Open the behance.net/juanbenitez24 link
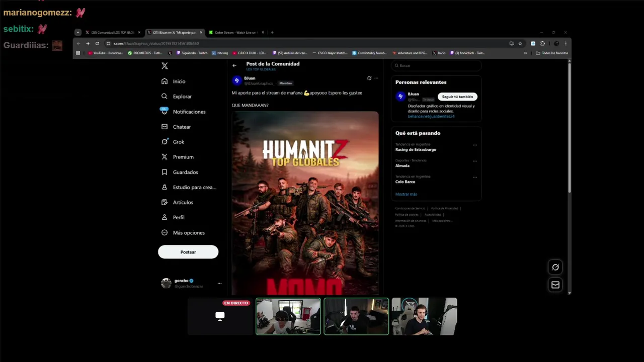Screen dimensions: 644x362 pyautogui.click(x=431, y=116)
